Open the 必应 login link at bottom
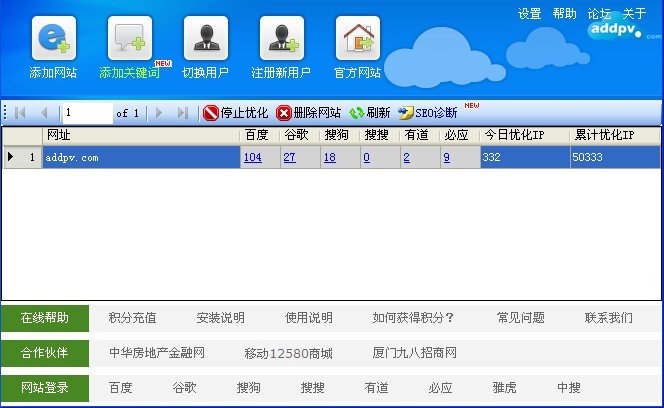Screen dimensions: 664x408 pyautogui.click(x=440, y=388)
